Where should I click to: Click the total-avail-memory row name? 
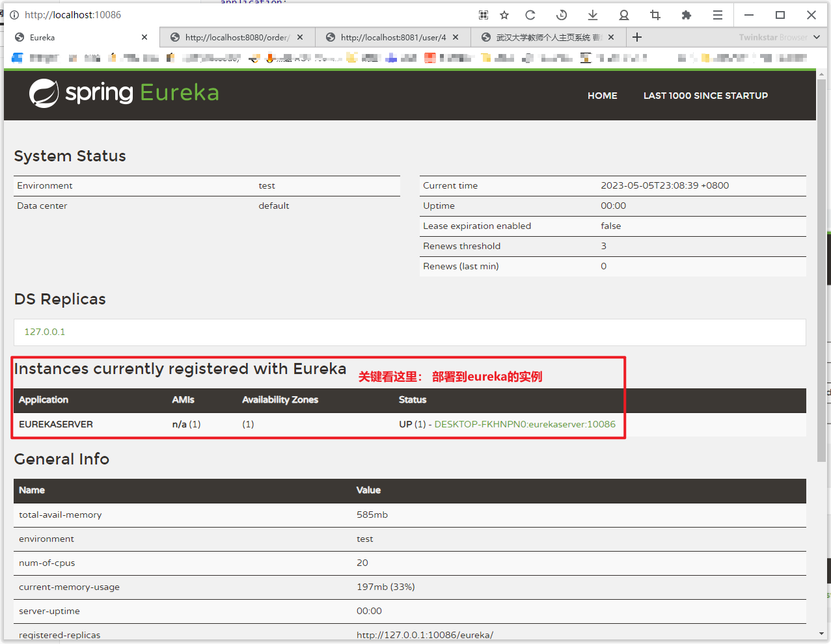point(61,515)
